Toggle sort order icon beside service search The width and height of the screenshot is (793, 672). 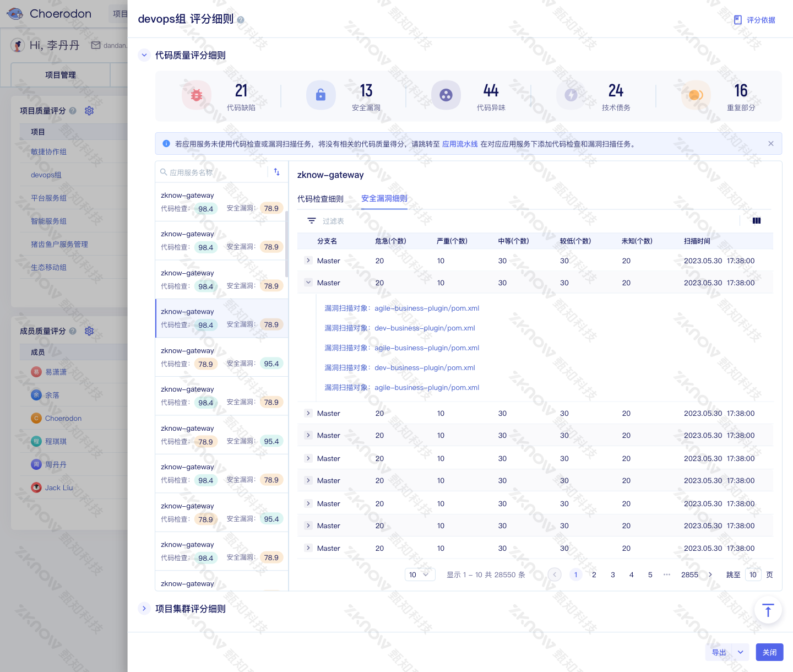coord(277,172)
